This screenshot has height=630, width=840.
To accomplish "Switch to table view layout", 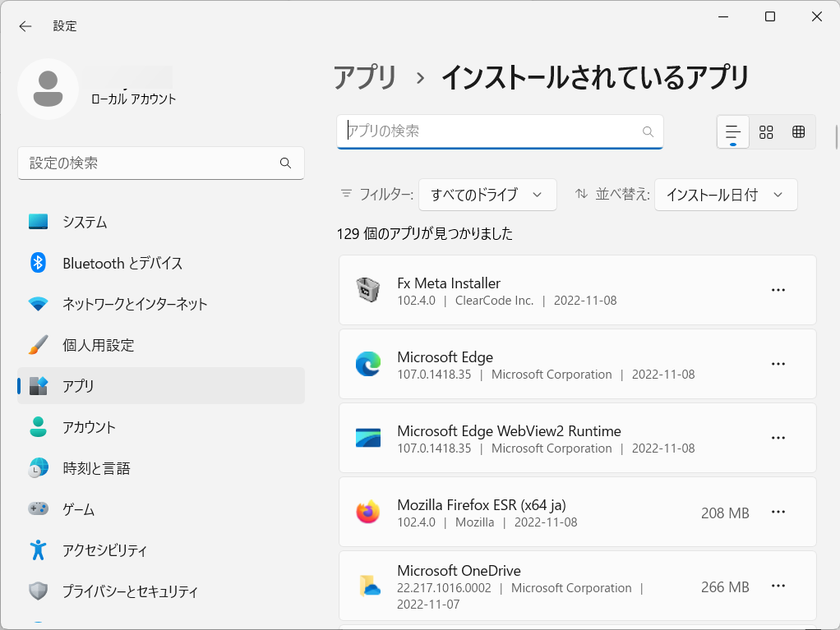I will point(798,131).
